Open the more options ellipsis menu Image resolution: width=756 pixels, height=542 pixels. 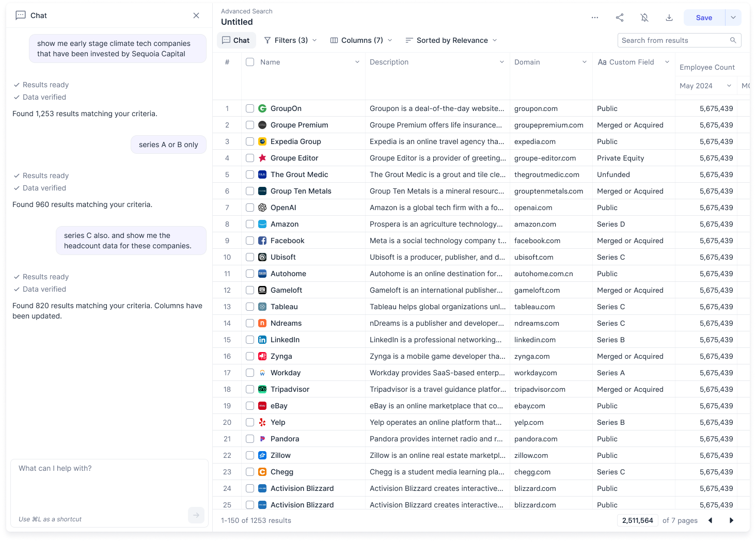pos(595,18)
